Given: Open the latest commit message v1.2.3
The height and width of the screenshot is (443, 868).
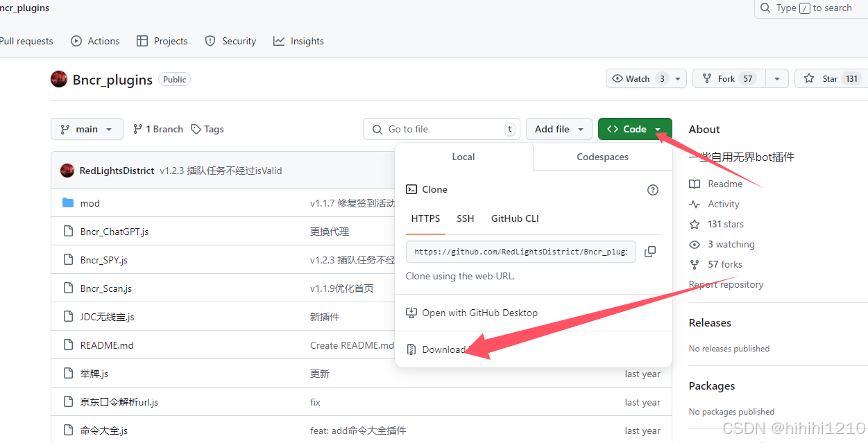Looking at the screenshot, I should [x=221, y=171].
